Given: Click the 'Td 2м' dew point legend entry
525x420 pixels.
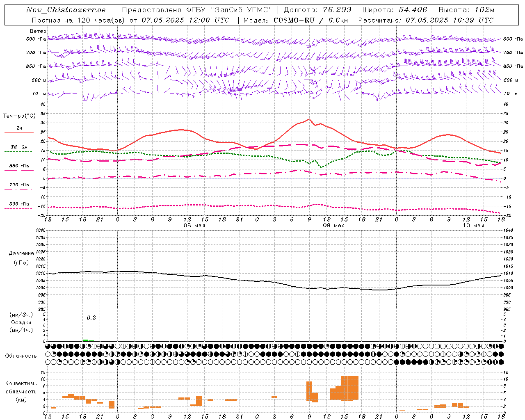Looking at the screenshot, I should pyautogui.click(x=19, y=147).
